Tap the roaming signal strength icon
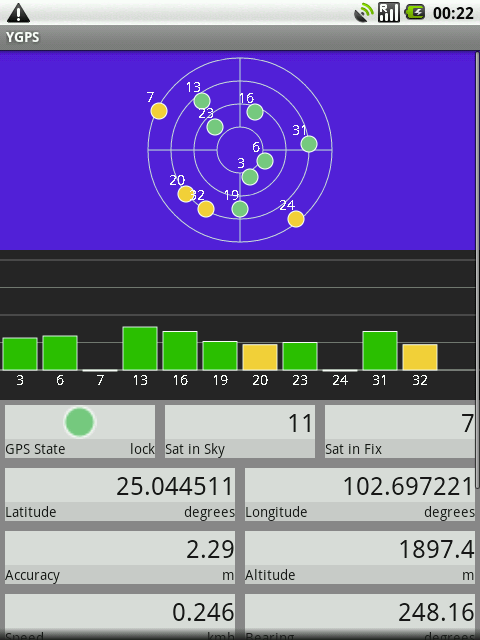This screenshot has height=640, width=480. pos(389,13)
